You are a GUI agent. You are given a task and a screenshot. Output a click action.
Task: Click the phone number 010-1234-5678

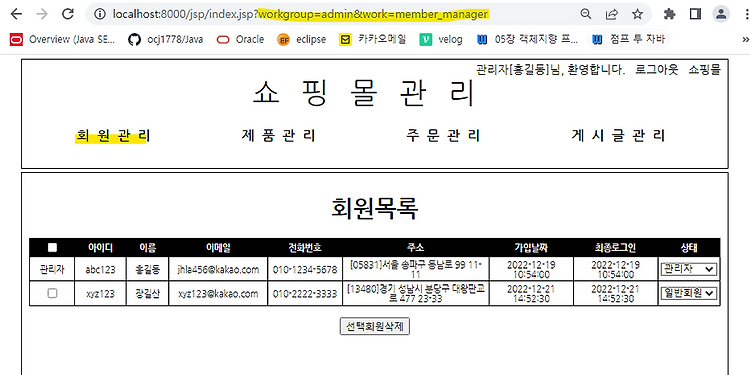click(x=305, y=270)
